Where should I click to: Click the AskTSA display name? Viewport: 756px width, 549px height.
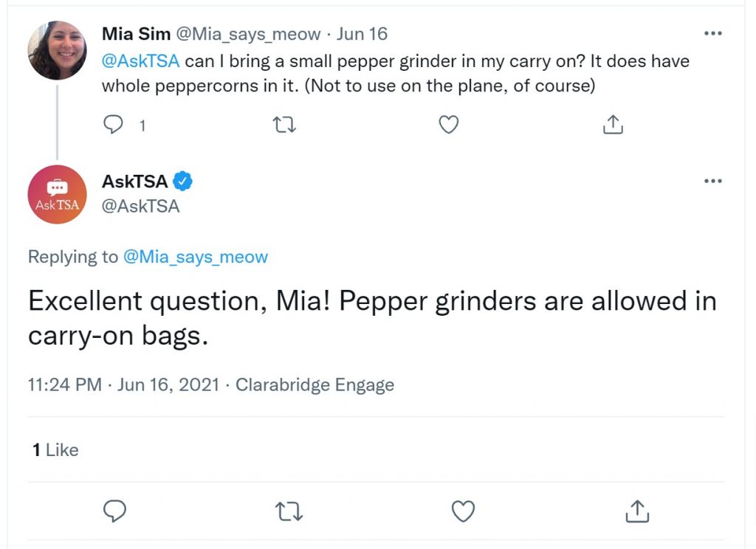[x=134, y=182]
